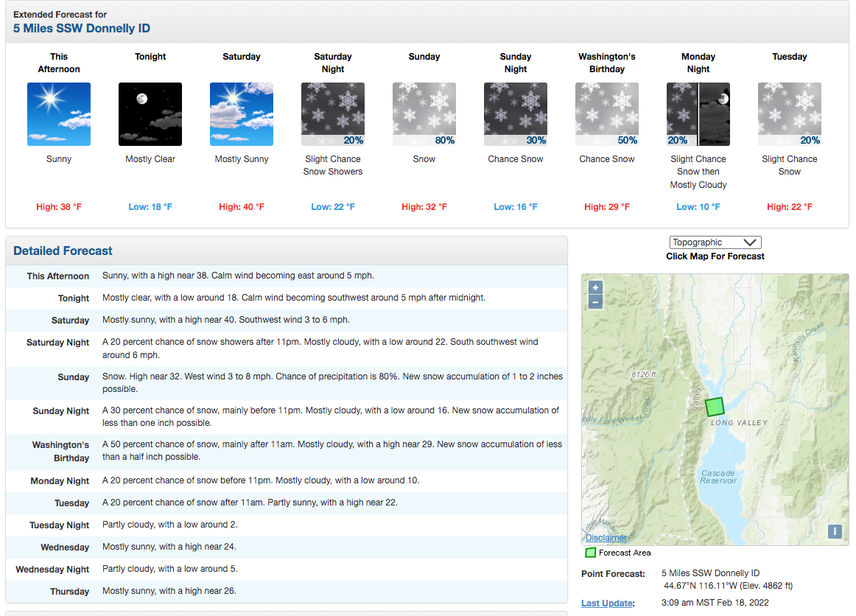
Task: Click '3:09 am MST Feb 18, 2022' timestamp
Action: [x=715, y=602]
